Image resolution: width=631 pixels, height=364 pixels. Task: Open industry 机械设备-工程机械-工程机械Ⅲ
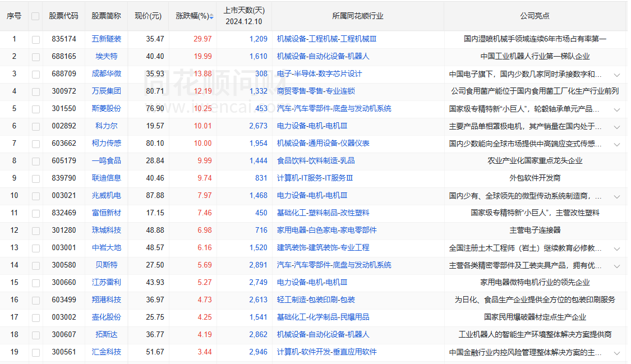pos(326,39)
